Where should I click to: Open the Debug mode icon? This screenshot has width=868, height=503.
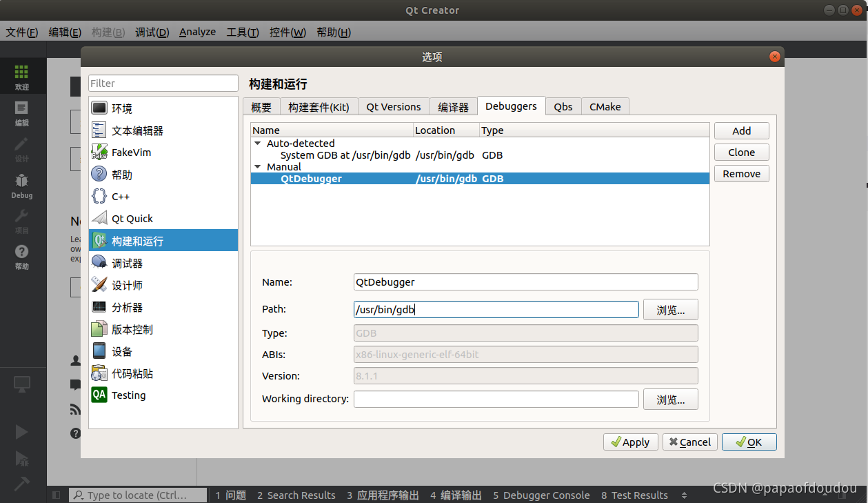(22, 186)
